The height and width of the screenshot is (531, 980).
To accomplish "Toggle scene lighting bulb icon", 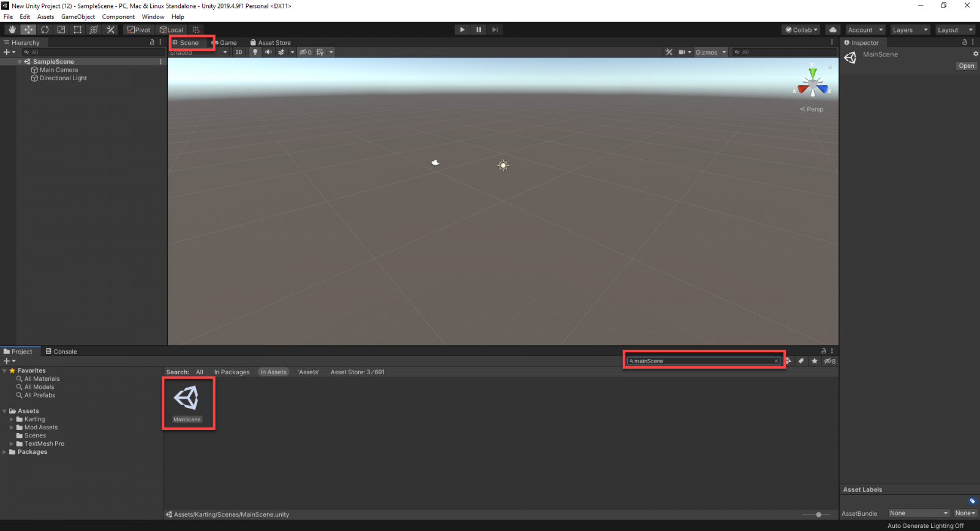I will pyautogui.click(x=255, y=52).
